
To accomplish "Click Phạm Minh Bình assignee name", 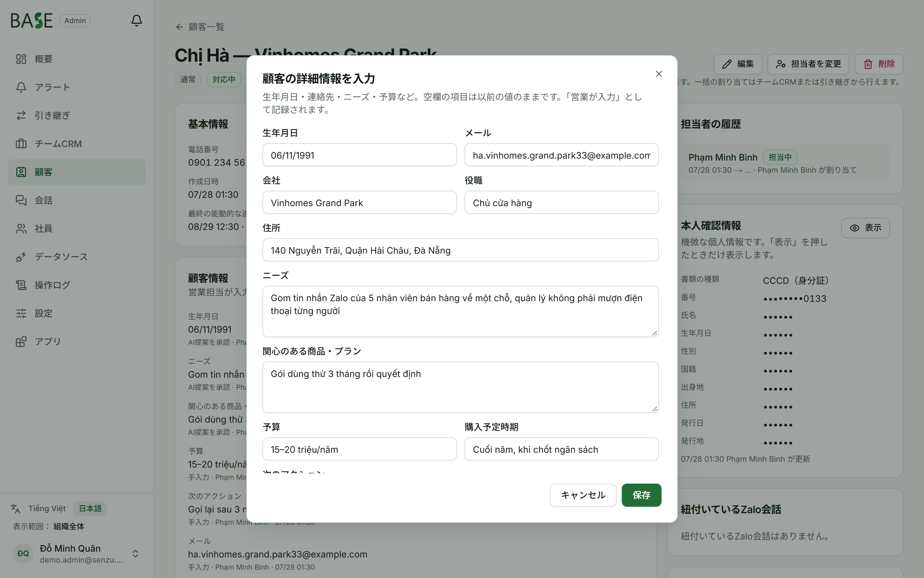I will [x=723, y=157].
